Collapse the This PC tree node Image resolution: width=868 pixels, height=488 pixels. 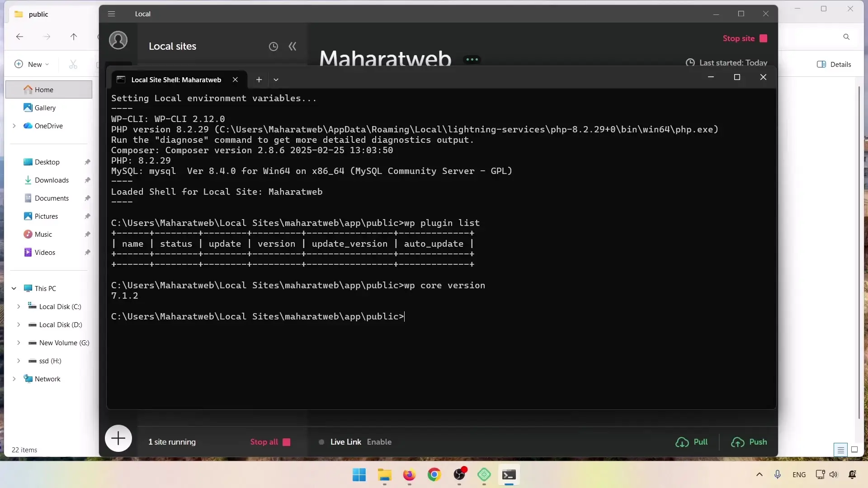(x=14, y=288)
